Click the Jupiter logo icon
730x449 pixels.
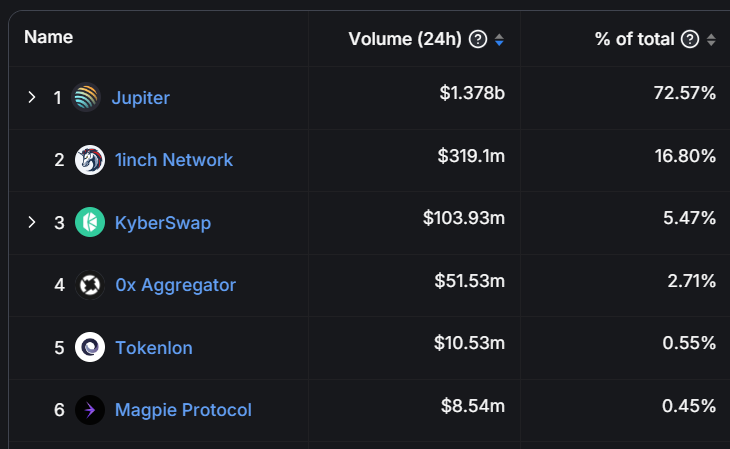point(86,97)
